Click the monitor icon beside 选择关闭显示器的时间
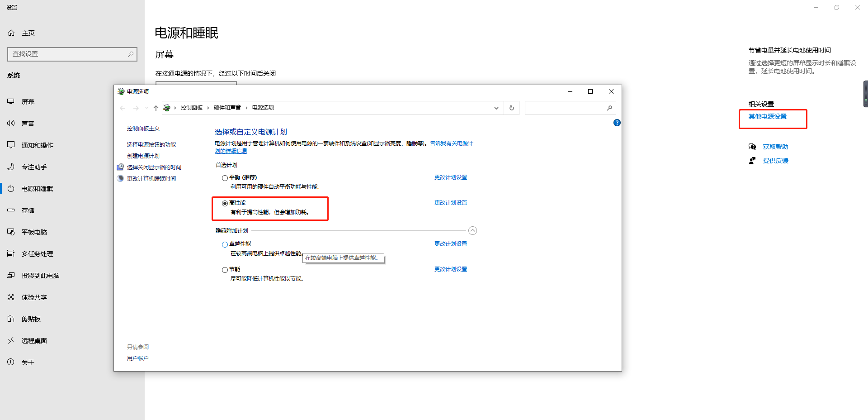 pyautogui.click(x=120, y=167)
